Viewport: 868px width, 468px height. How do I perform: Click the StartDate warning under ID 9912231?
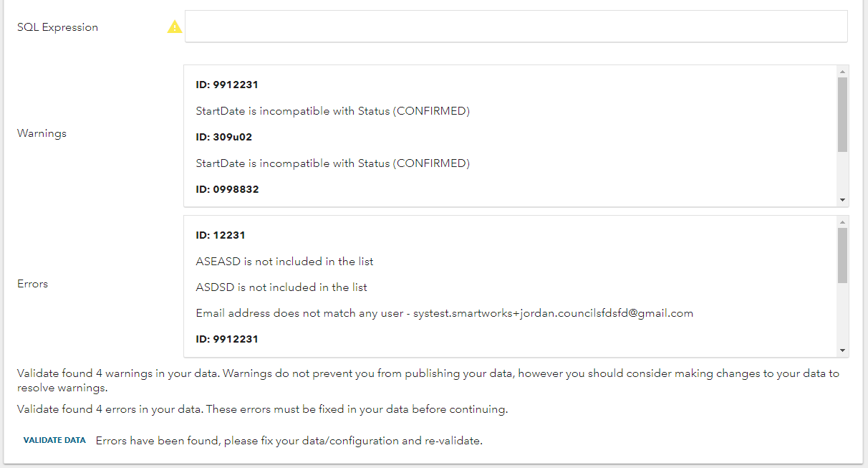(x=332, y=111)
